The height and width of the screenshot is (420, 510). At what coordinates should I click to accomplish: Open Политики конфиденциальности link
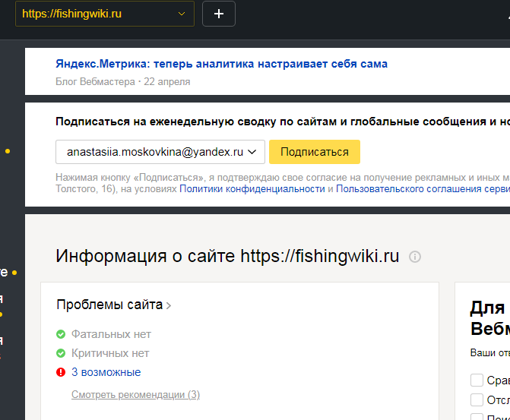pos(252,189)
